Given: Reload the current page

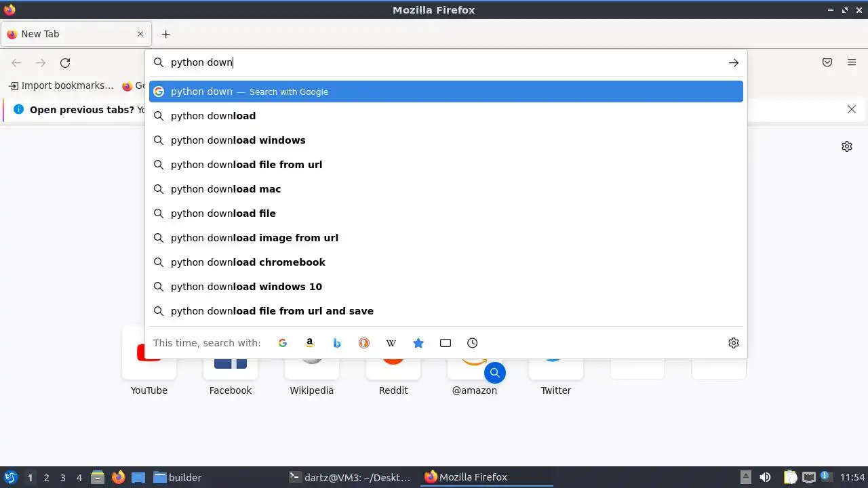Looking at the screenshot, I should click(x=65, y=63).
